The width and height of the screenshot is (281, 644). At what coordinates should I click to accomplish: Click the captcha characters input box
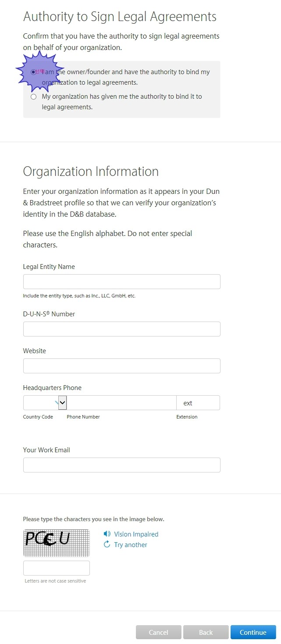[57, 568]
